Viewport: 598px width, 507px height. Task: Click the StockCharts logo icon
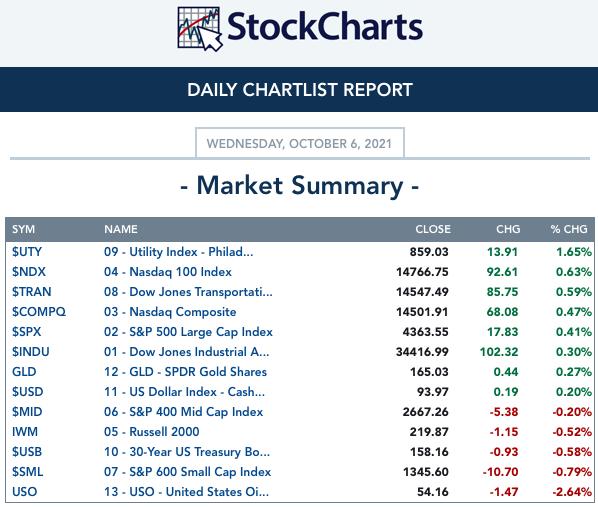pos(200,29)
